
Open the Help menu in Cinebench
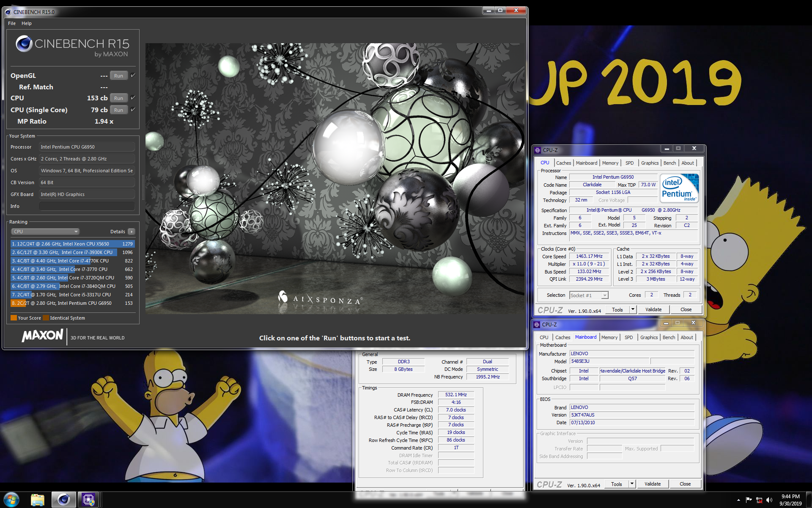click(27, 23)
